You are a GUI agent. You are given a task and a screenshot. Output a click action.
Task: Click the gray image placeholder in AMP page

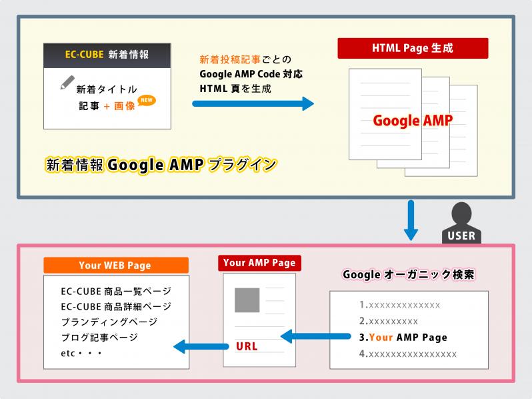point(247,300)
